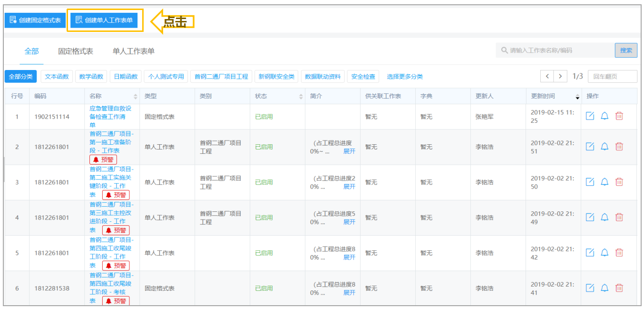Expand 简介 text in row 4

[x=350, y=222]
